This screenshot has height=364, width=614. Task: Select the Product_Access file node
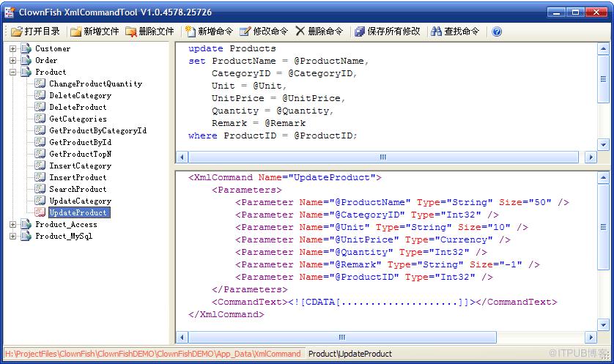pyautogui.click(x=66, y=225)
